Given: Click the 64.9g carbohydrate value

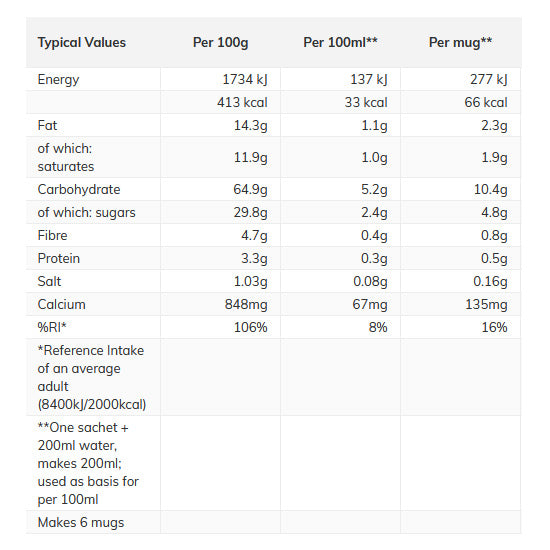Looking at the screenshot, I should click(x=250, y=190).
